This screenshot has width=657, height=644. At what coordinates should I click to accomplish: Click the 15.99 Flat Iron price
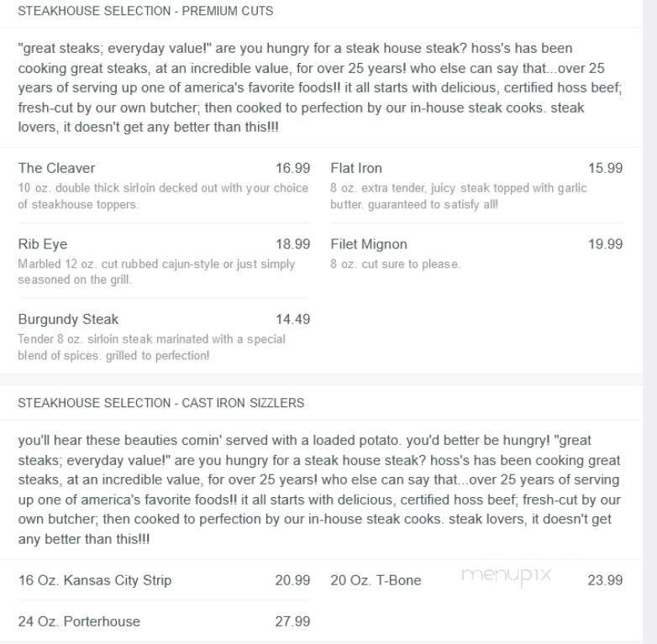click(605, 168)
